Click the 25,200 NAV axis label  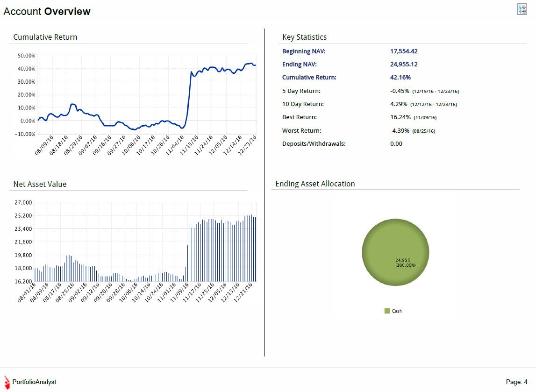click(x=23, y=216)
